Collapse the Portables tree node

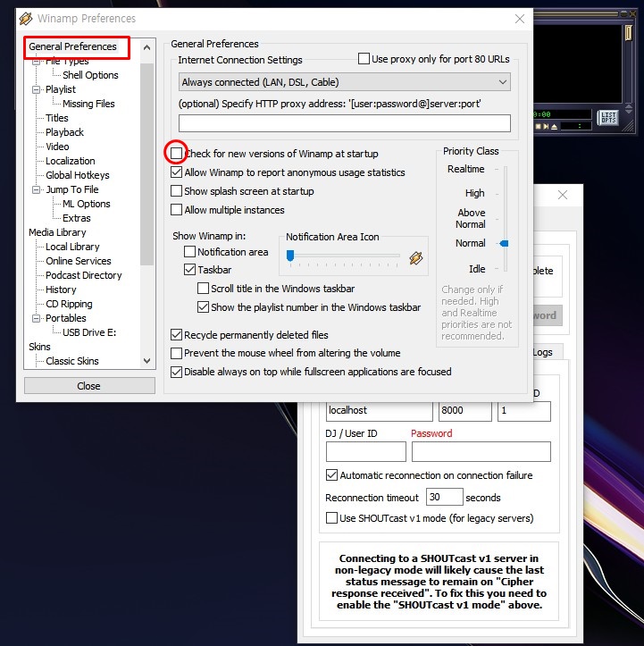(x=37, y=318)
